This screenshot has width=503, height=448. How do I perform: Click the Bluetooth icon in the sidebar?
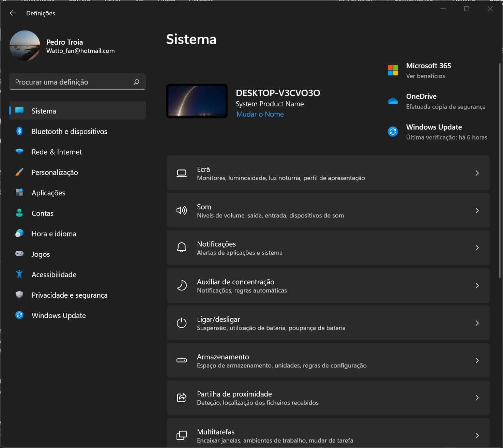coord(19,131)
